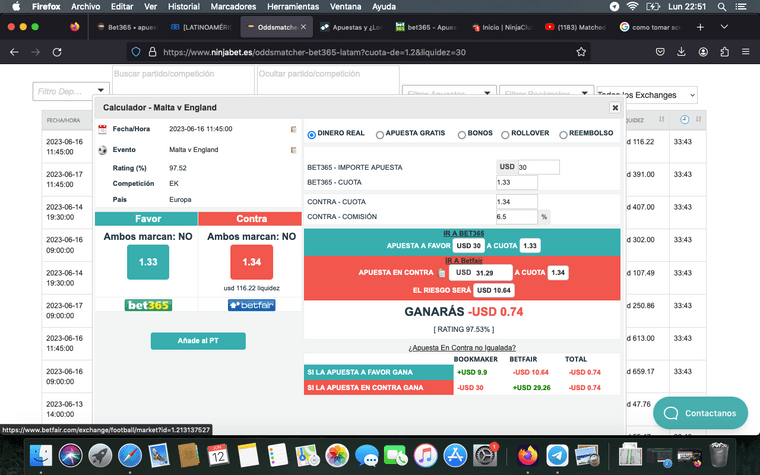The height and width of the screenshot is (475, 760).
Task: Open the Historial menu in the menu bar
Action: click(184, 7)
